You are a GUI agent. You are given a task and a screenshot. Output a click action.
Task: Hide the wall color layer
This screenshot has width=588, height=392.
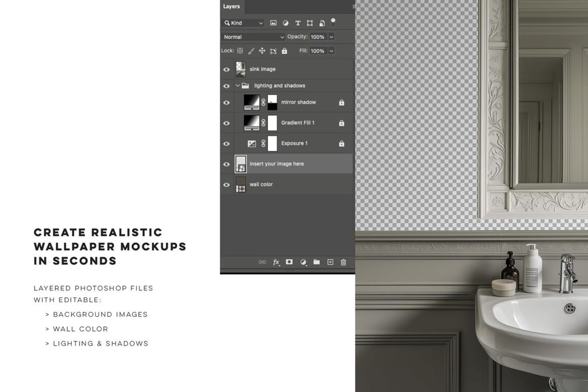coord(227,185)
